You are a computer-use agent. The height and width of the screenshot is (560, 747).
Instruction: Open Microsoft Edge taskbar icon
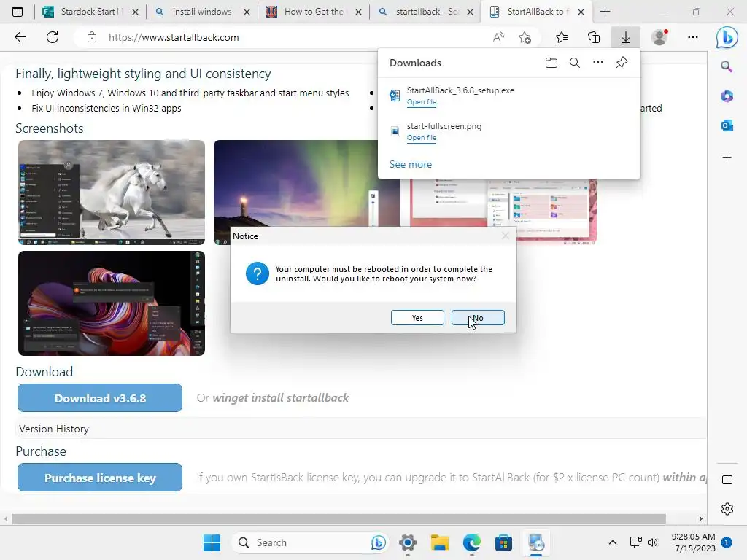pos(472,542)
